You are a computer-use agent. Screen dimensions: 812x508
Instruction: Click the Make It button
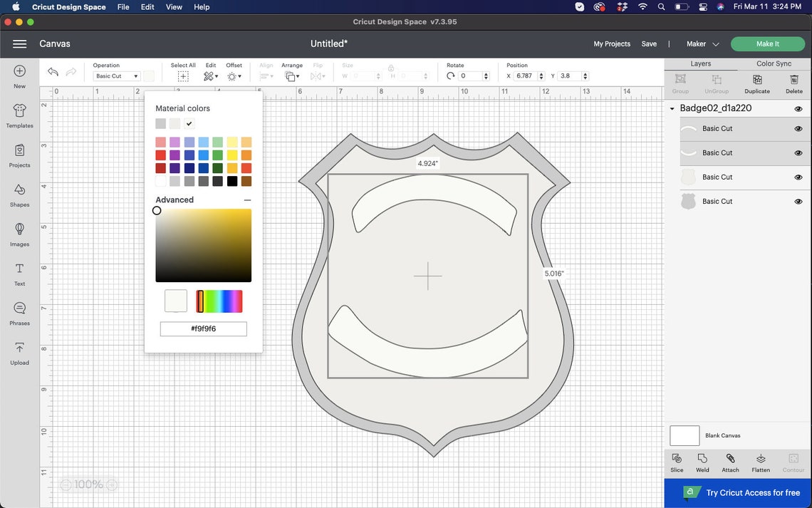(767, 44)
